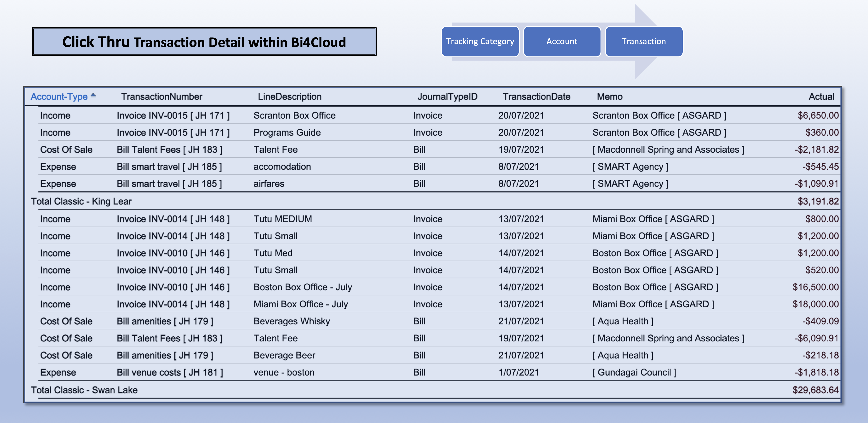Click the report title banner
This screenshot has width=868, height=423.
204,41
